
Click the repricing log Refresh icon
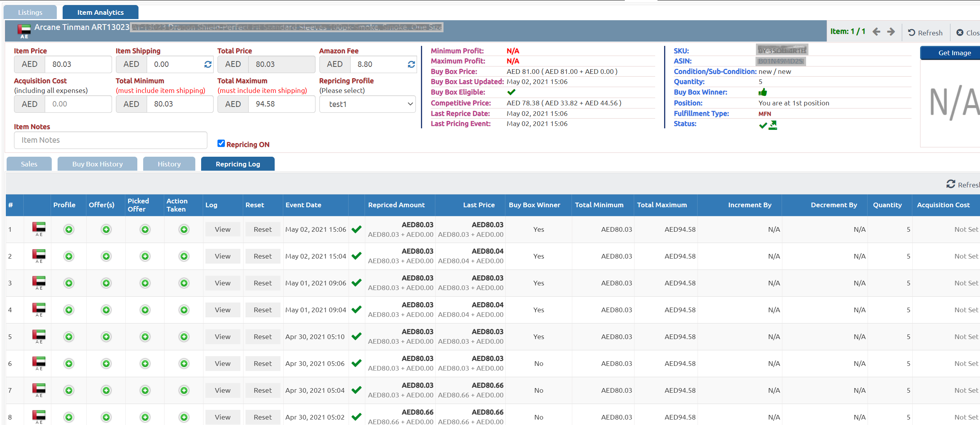pyautogui.click(x=950, y=184)
